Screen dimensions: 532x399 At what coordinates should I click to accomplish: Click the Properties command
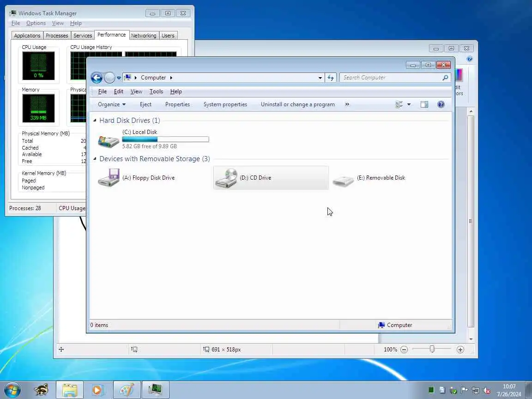pos(177,104)
